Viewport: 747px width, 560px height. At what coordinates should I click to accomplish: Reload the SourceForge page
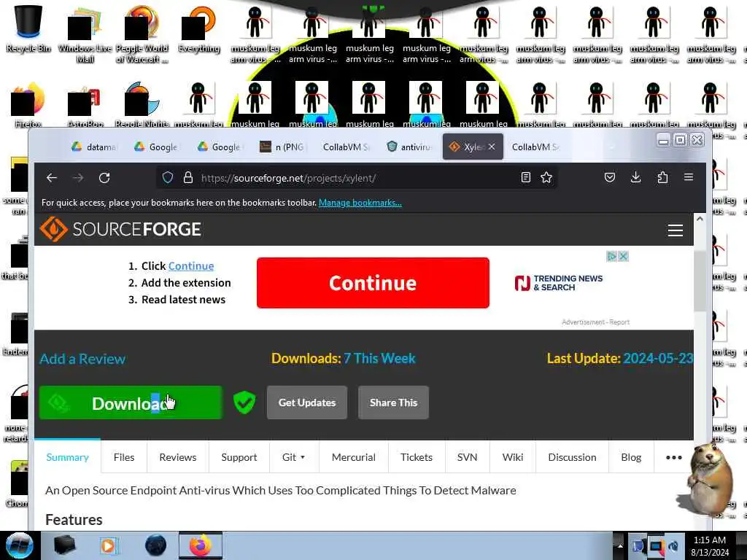104,178
